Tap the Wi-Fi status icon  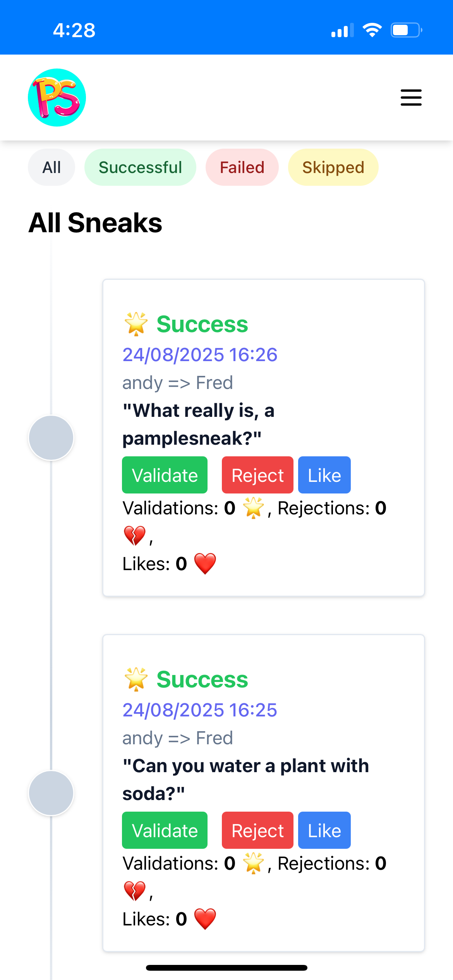(372, 30)
